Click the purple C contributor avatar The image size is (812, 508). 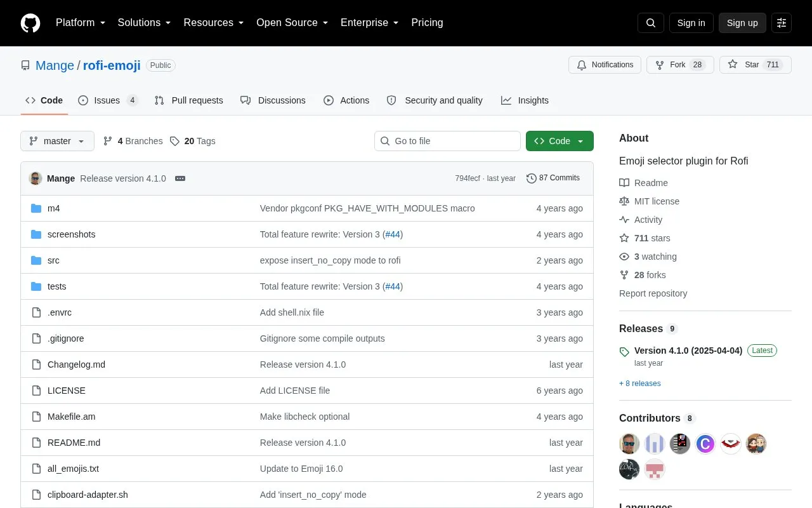coord(705,444)
